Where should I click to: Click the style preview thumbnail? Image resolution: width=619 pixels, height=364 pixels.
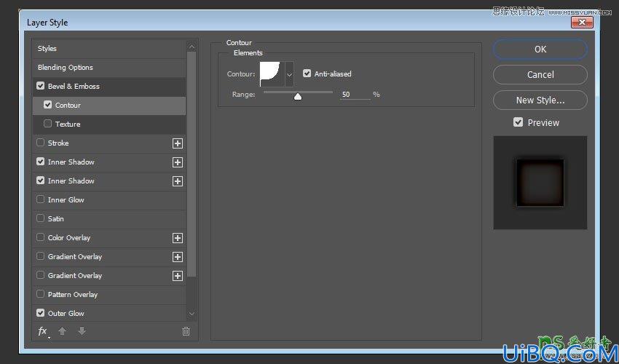click(540, 183)
